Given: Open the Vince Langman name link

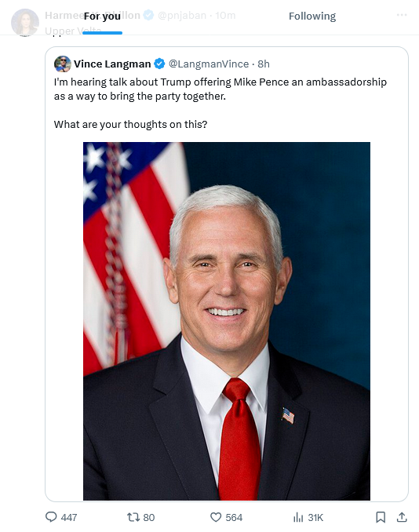Looking at the screenshot, I should [x=112, y=64].
